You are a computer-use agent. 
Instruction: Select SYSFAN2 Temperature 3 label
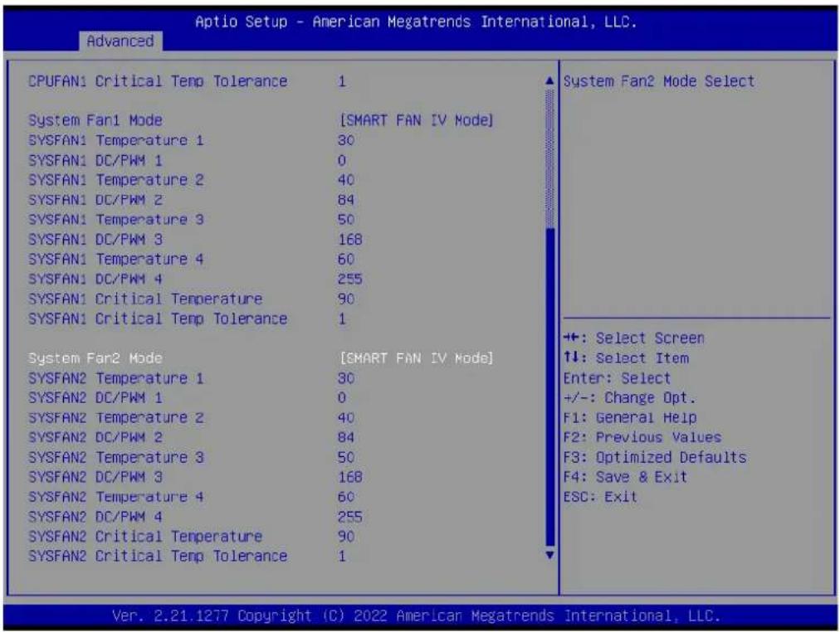click(116, 457)
